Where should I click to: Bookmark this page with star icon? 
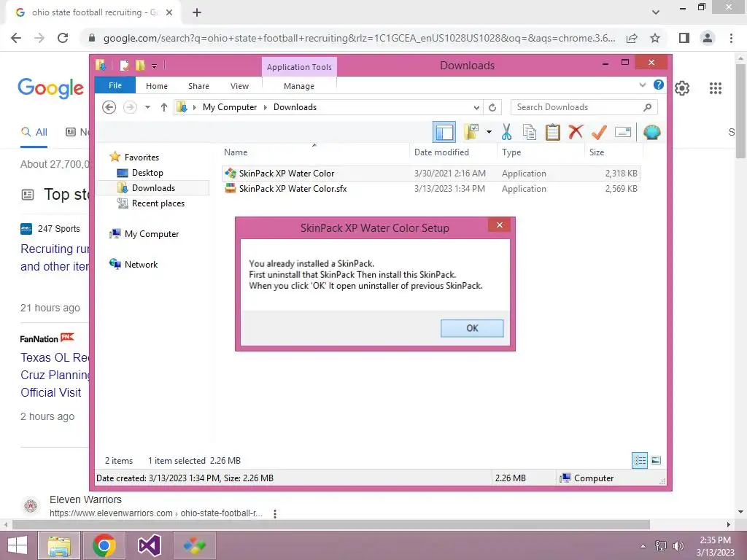[x=655, y=38]
